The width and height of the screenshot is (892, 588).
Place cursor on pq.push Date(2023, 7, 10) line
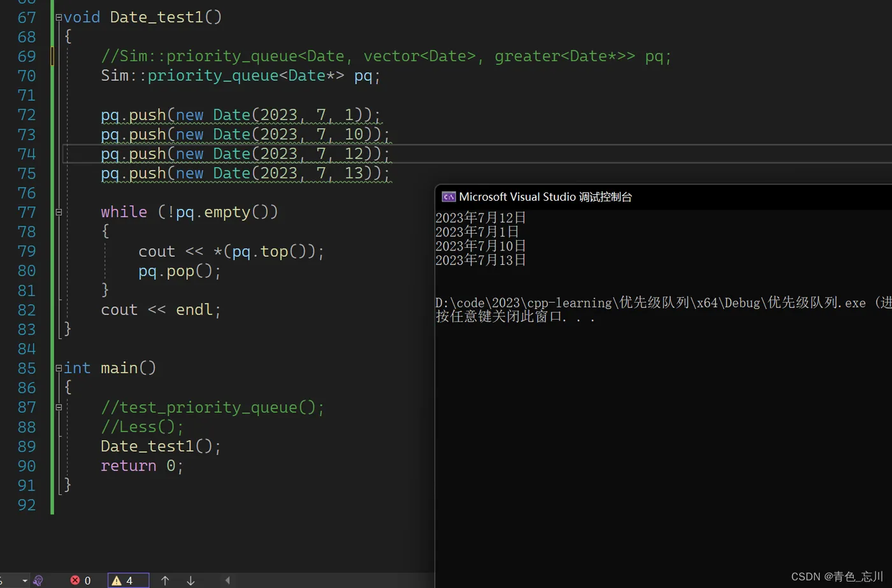pos(245,134)
